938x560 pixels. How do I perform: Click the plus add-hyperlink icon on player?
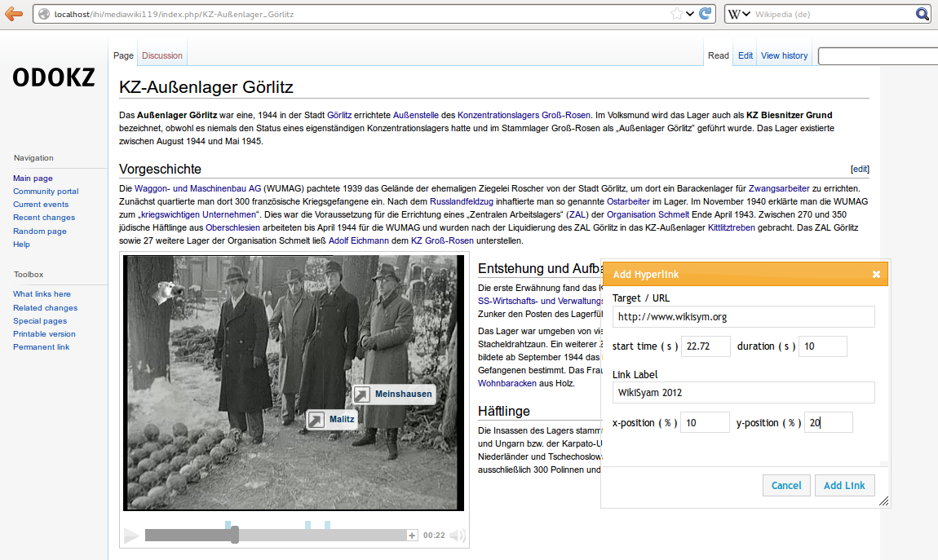coord(412,536)
